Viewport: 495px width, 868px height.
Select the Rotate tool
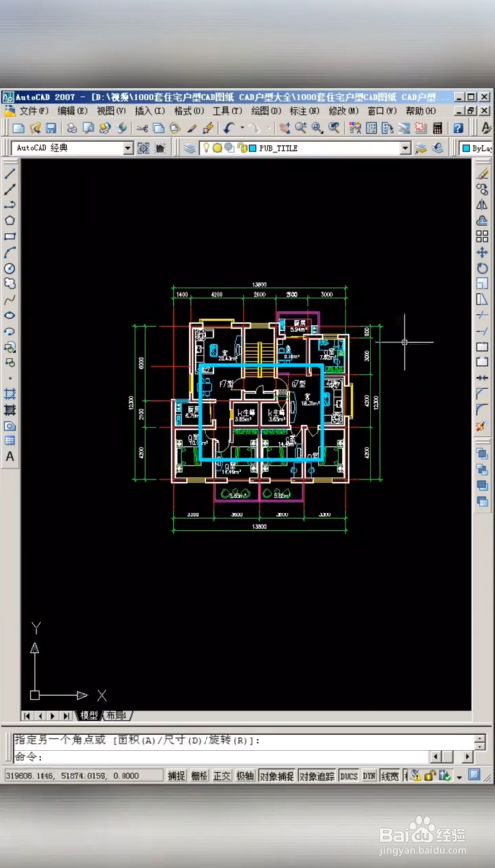coord(482,268)
